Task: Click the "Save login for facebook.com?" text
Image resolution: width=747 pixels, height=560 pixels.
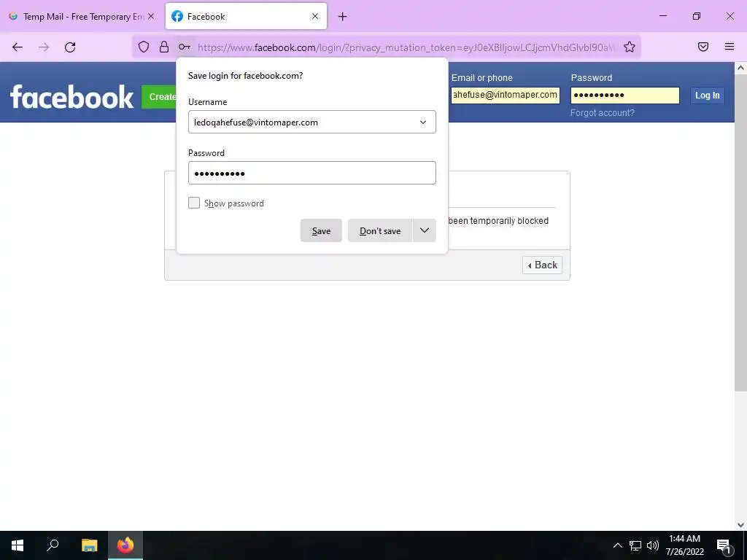Action: 245,76
